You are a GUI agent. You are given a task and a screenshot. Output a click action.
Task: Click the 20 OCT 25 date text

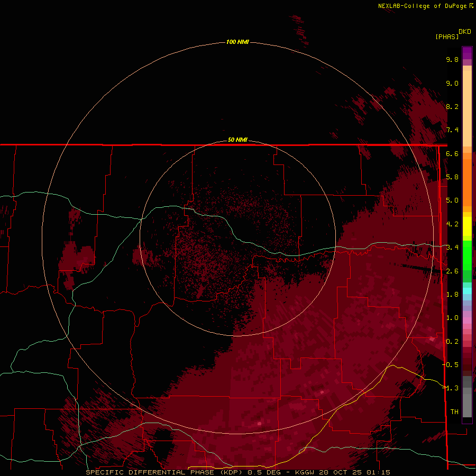pos(342,472)
